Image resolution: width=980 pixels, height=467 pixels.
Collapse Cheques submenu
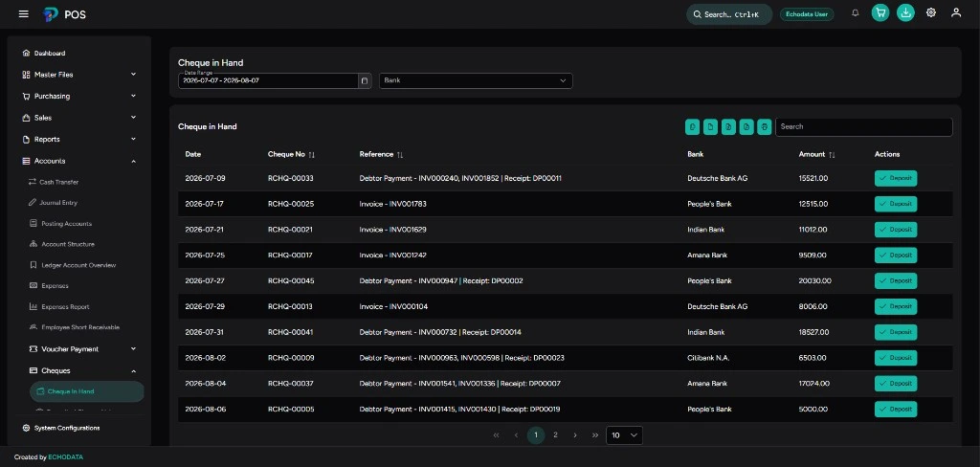coord(82,370)
